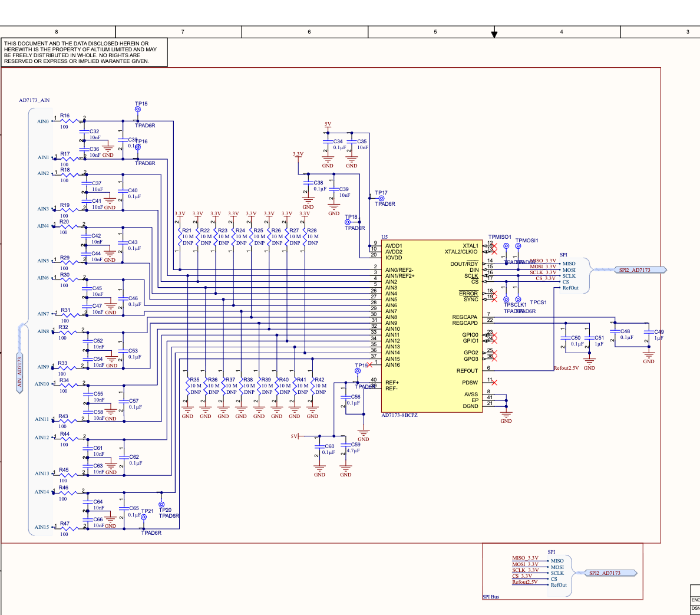Click the Altium property notice text
The image size is (700, 615).
coord(80,52)
